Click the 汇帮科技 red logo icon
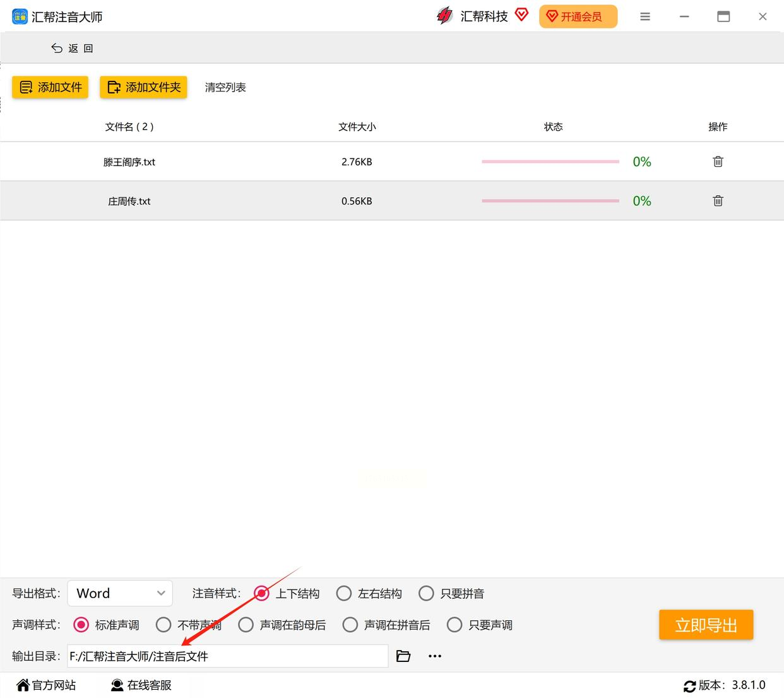 [x=444, y=16]
